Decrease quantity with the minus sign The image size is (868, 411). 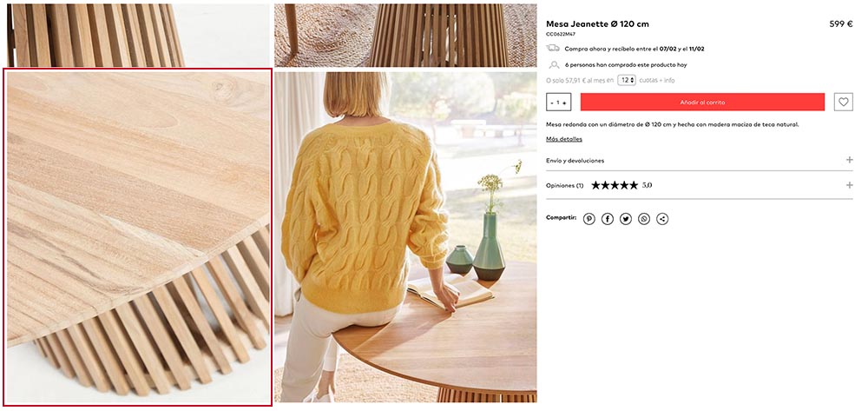pos(552,103)
